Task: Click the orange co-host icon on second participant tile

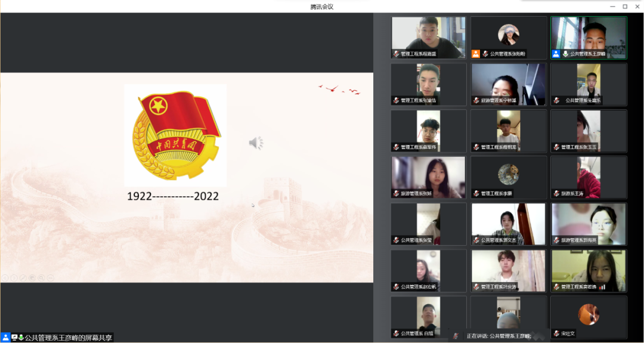Action: coord(476,54)
